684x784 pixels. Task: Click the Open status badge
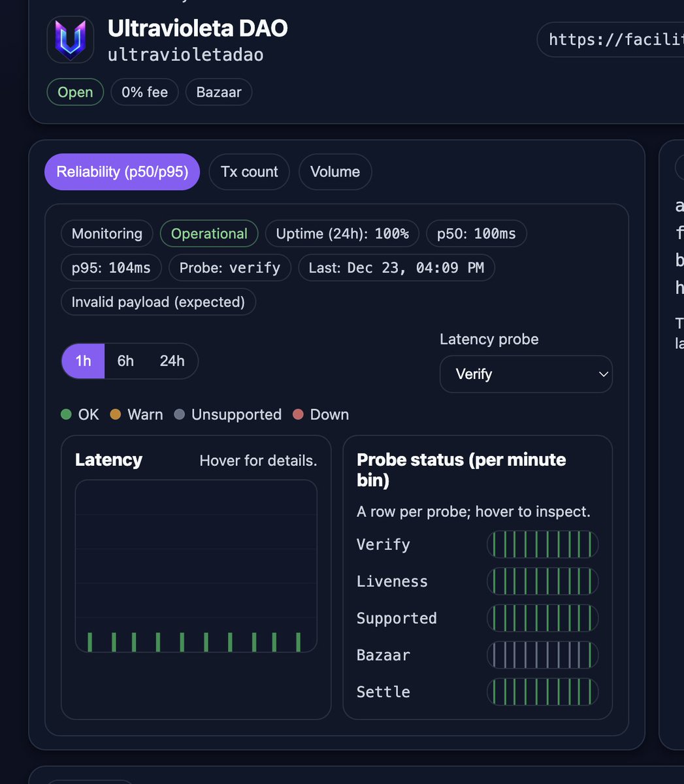(x=75, y=92)
